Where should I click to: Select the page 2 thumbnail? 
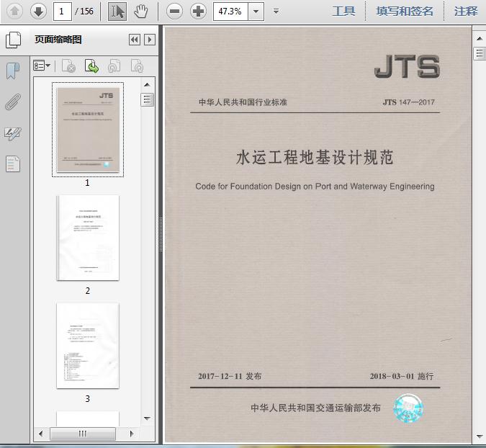click(88, 238)
